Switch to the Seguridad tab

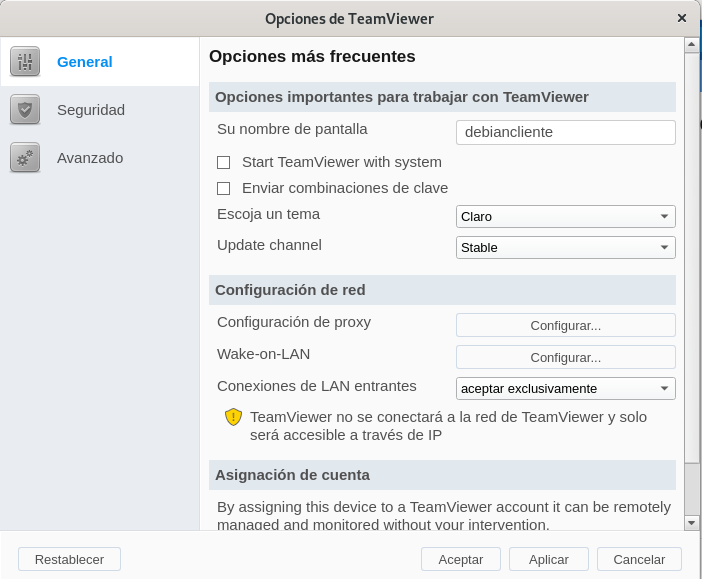point(100,110)
